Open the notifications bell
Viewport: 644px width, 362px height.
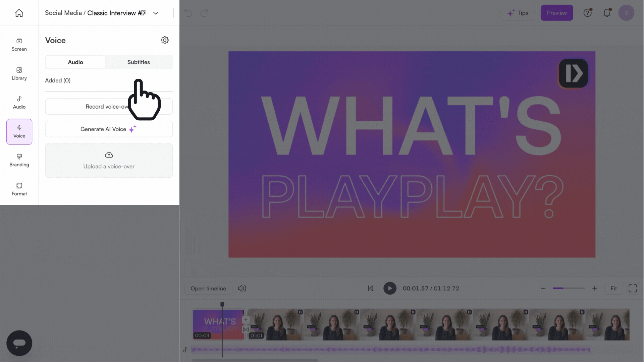point(607,13)
